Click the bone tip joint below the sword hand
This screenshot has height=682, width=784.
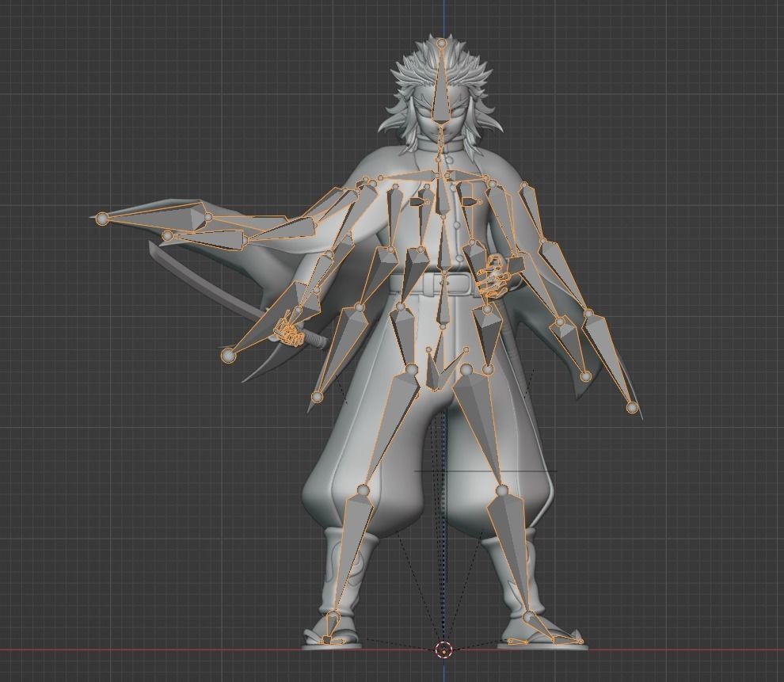click(x=227, y=355)
